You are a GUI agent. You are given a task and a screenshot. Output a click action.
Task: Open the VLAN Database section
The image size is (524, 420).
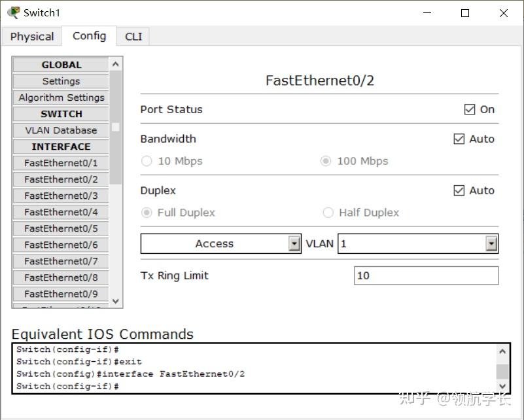pyautogui.click(x=61, y=130)
